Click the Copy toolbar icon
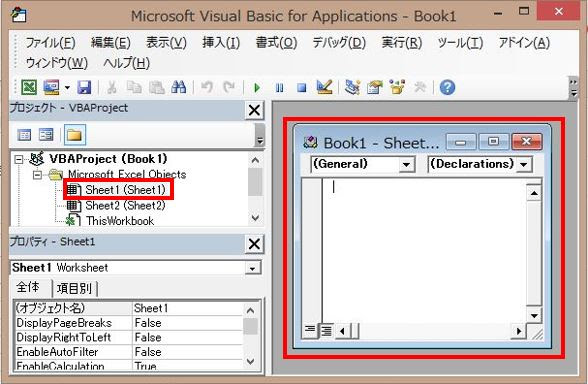Screen dimensions: 588x384 coord(134,88)
